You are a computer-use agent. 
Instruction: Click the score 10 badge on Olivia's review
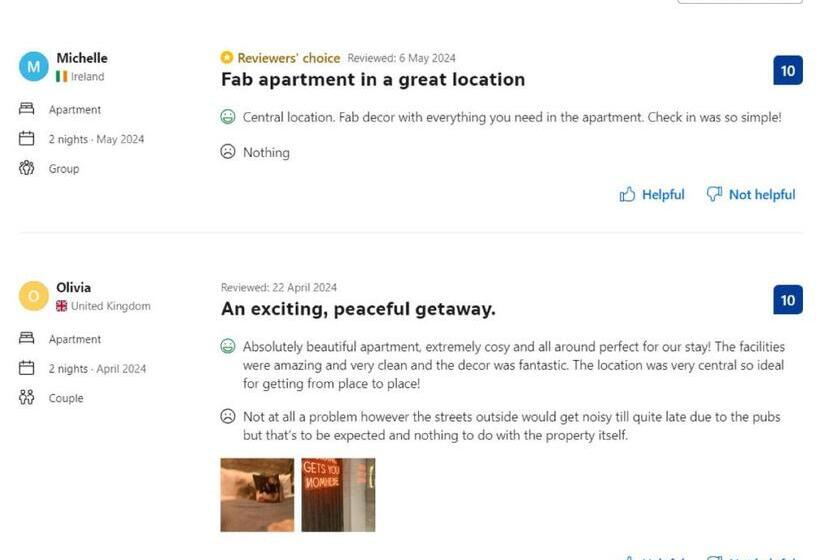[788, 300]
